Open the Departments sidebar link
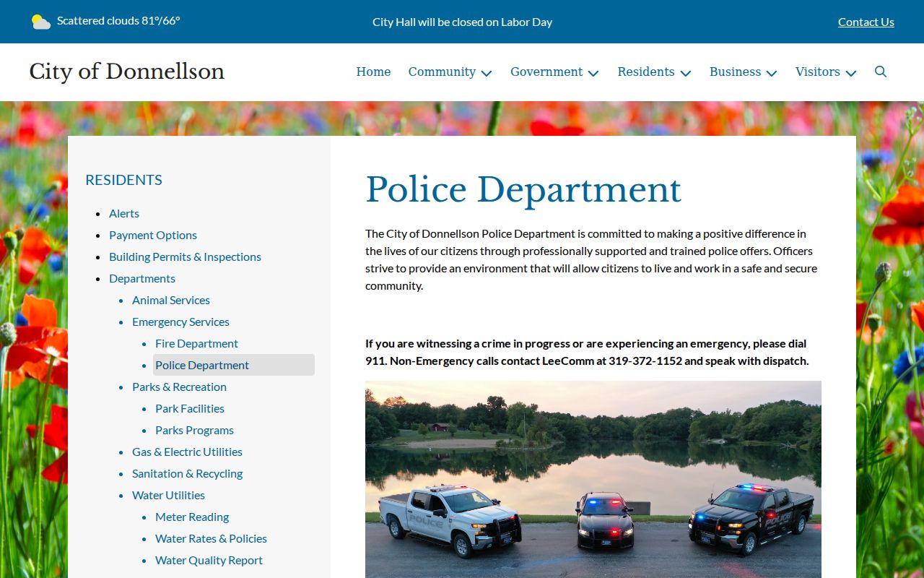Viewport: 924px width, 578px height. tap(142, 278)
